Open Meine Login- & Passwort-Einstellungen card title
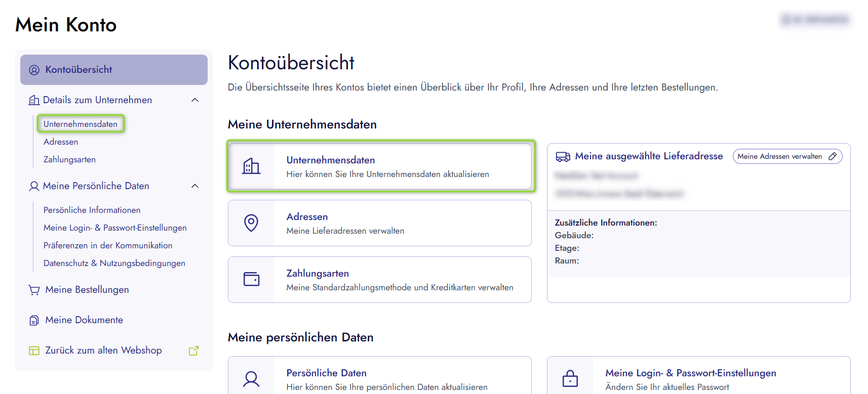This screenshot has width=868, height=394. pyautogui.click(x=691, y=373)
